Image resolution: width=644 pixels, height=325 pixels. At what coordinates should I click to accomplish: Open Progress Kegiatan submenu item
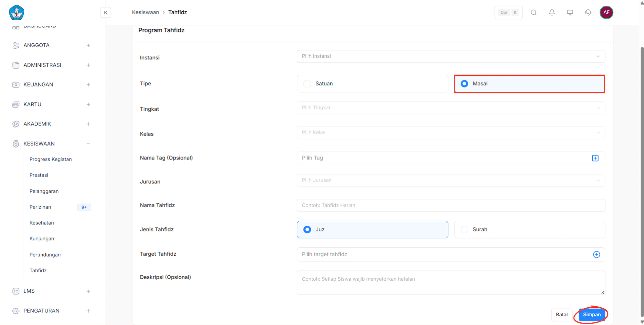[x=50, y=159]
